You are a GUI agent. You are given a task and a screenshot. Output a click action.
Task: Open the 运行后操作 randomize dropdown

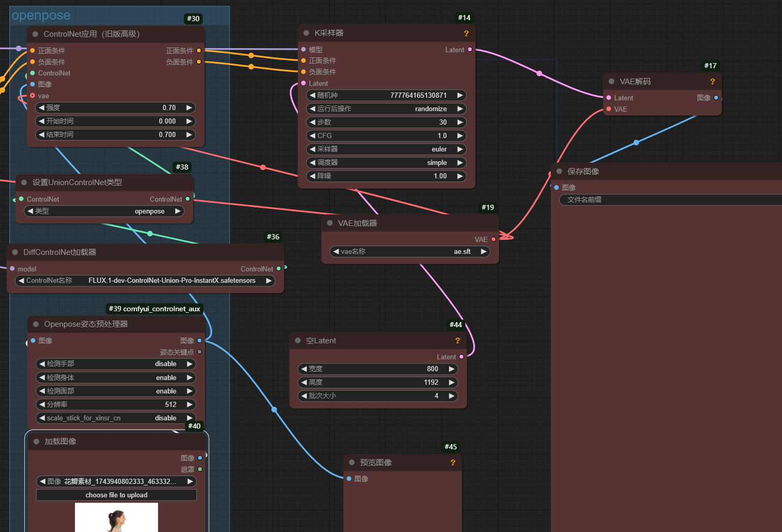point(386,109)
